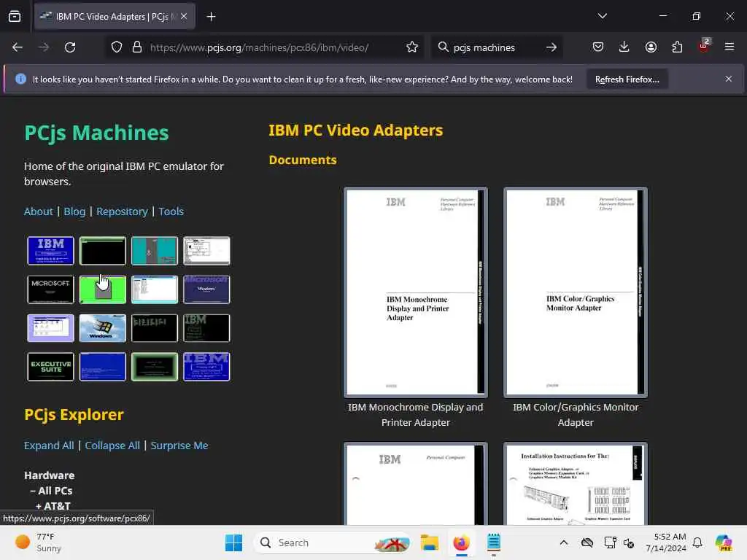Open the Windows Start menu
This screenshot has height=560, width=747.
(x=233, y=542)
